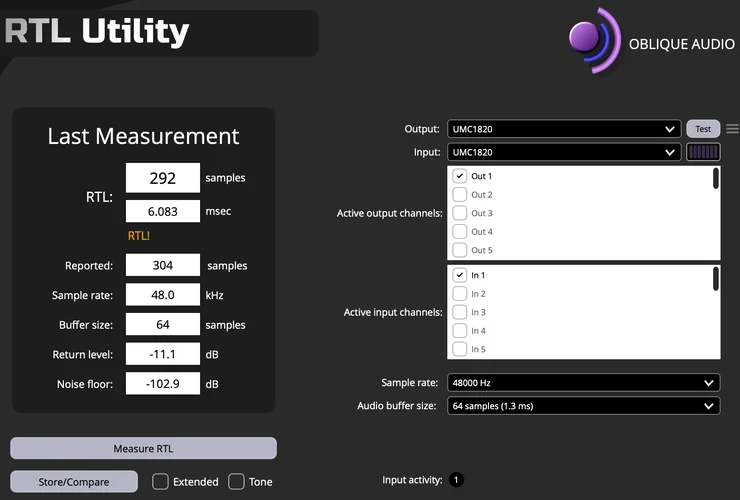Click the Input activity indicator 1
The height and width of the screenshot is (500, 740).
pos(456,480)
